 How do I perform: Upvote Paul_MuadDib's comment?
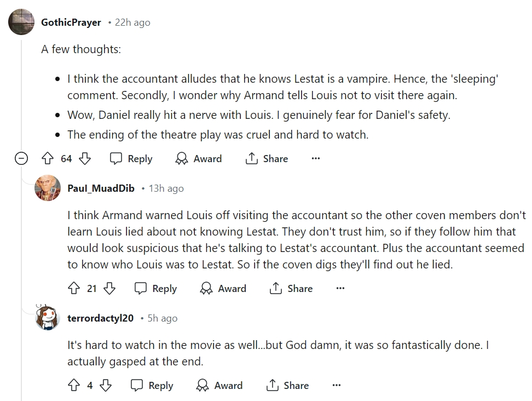[73, 289]
